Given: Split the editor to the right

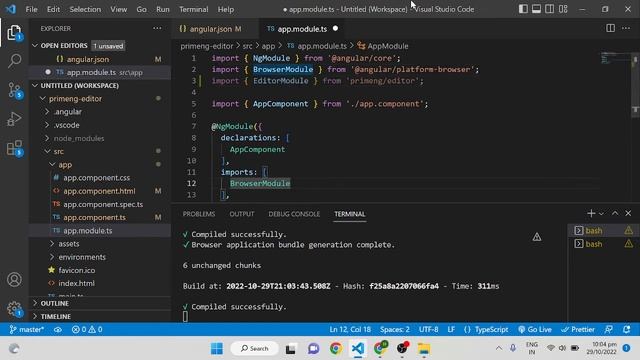Looking at the screenshot, I should click(x=610, y=28).
